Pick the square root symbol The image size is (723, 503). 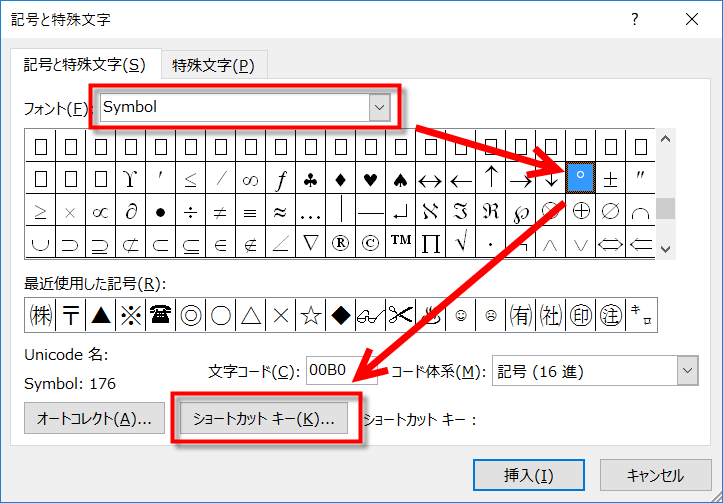coord(461,241)
